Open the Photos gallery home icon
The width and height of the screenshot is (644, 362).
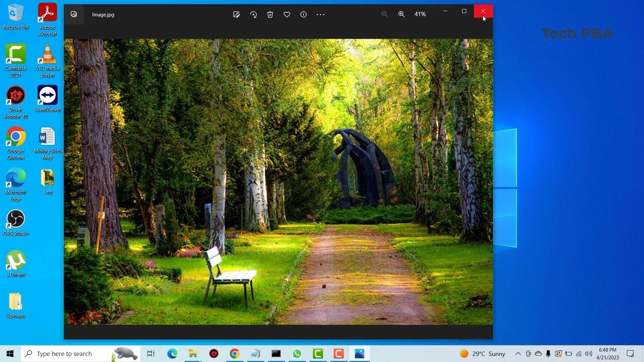coord(74,14)
